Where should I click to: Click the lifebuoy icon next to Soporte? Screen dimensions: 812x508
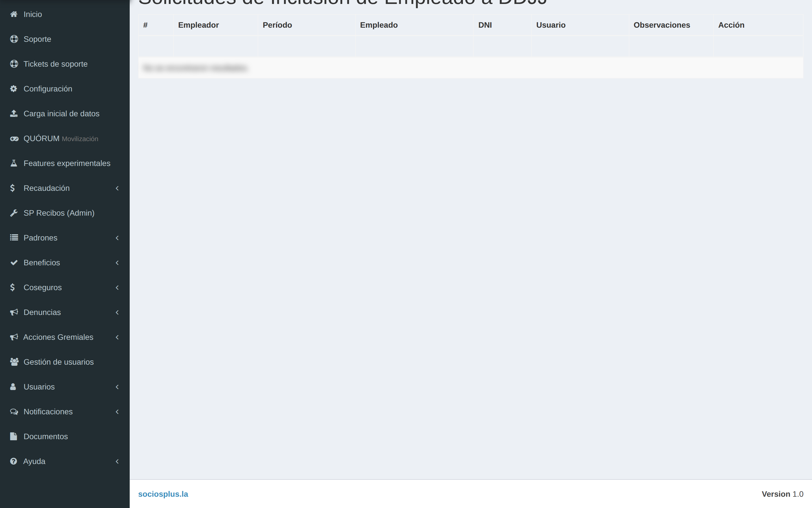pyautogui.click(x=14, y=39)
